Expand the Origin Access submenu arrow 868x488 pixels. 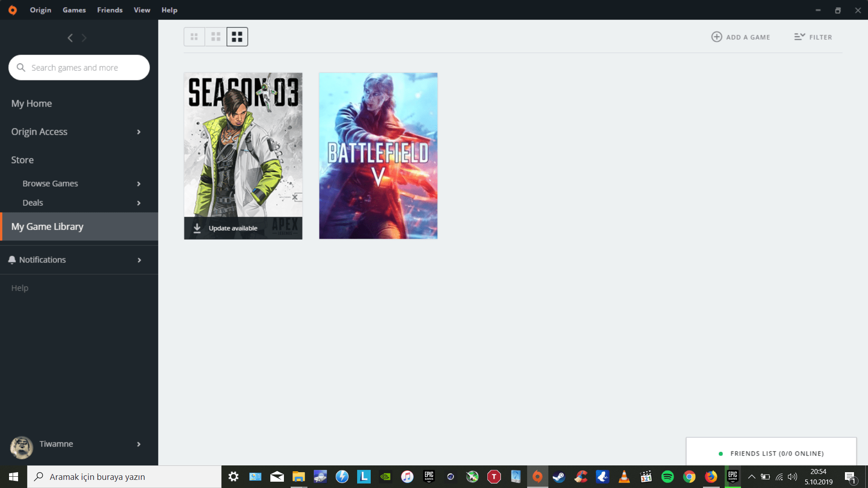pos(139,132)
